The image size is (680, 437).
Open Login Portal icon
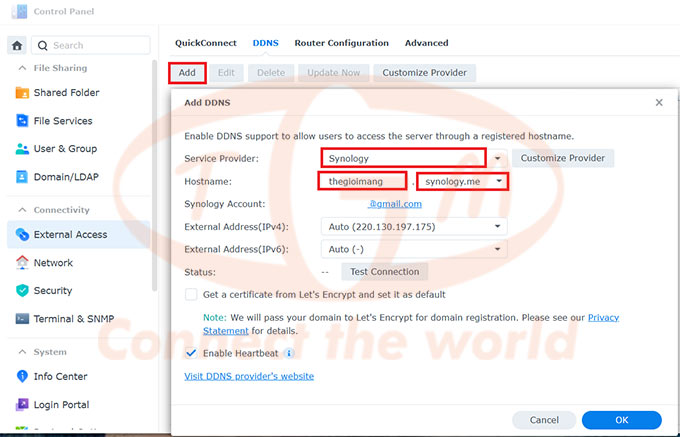coord(22,404)
